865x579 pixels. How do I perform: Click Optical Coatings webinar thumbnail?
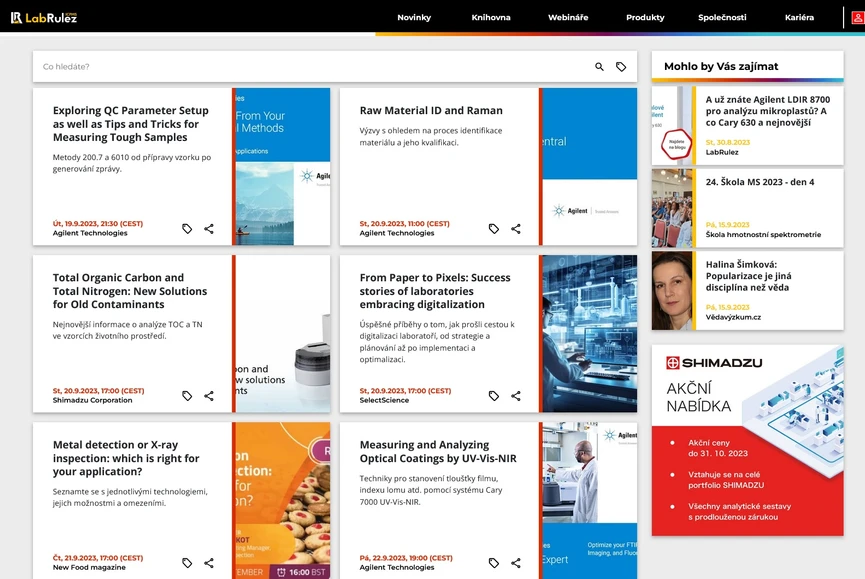tap(590, 501)
